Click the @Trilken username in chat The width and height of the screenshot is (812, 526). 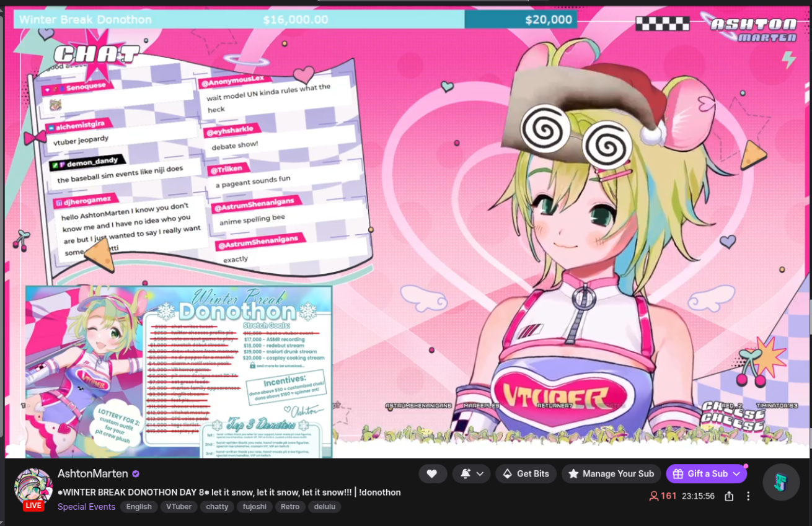(x=226, y=169)
